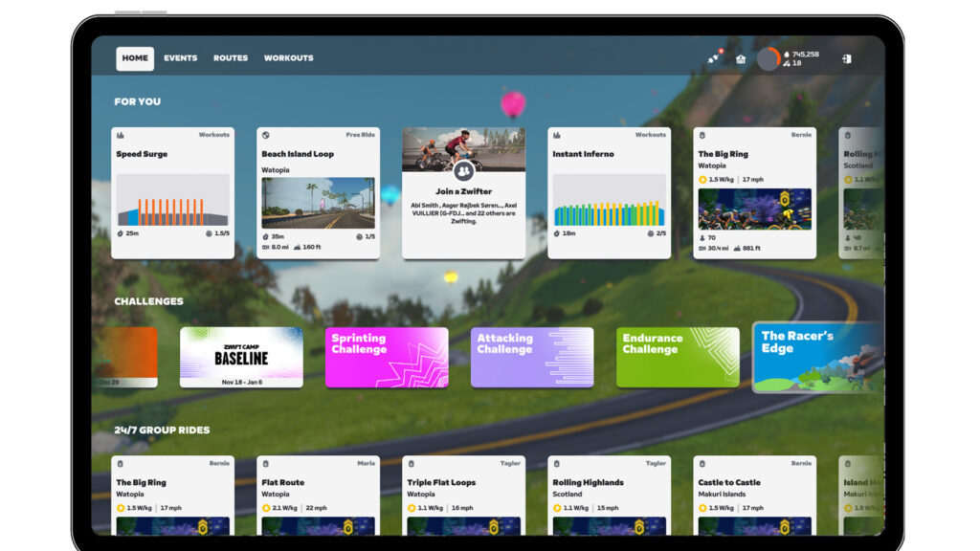Click the yellow W/kg icon on Flat Route
The width and height of the screenshot is (980, 551).
click(266, 508)
